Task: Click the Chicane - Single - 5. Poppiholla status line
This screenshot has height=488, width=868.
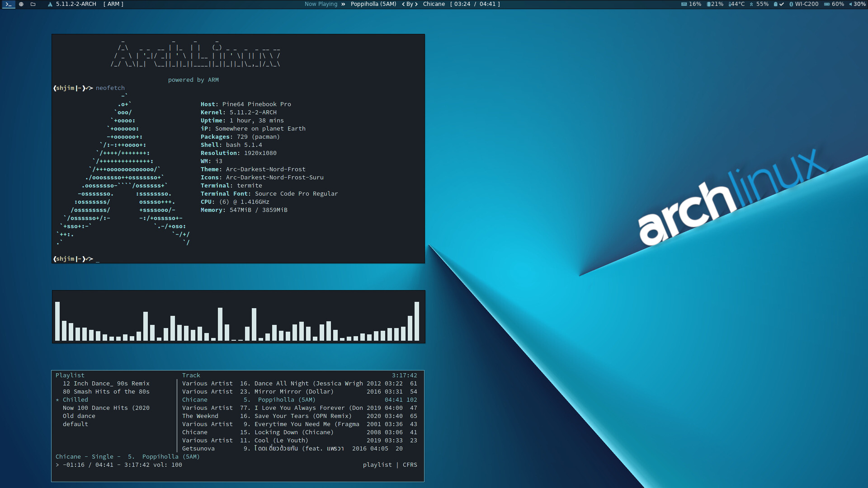Action: pyautogui.click(x=127, y=457)
